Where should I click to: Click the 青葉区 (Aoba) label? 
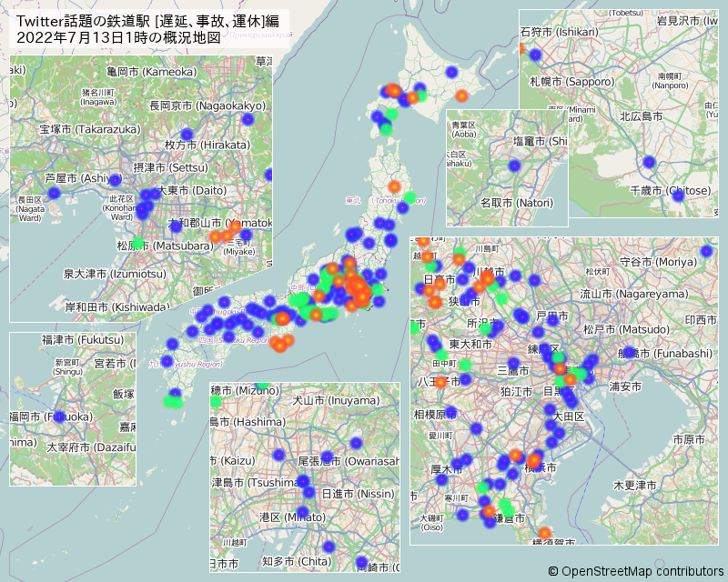coord(464,129)
